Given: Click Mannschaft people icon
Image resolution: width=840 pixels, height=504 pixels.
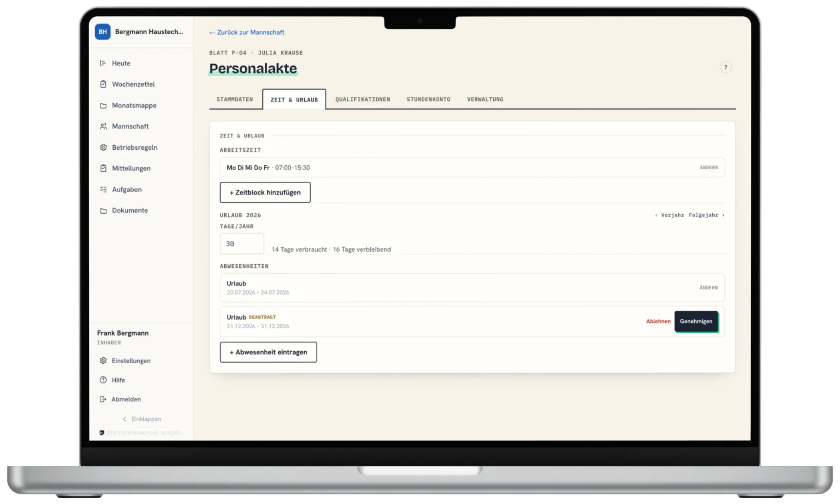Looking at the screenshot, I should [x=103, y=126].
